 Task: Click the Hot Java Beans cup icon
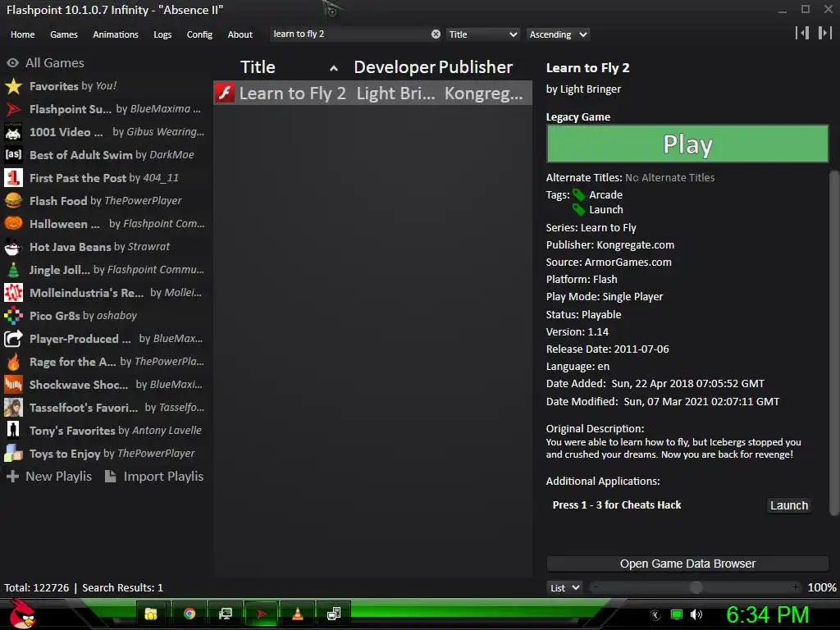[x=13, y=246]
